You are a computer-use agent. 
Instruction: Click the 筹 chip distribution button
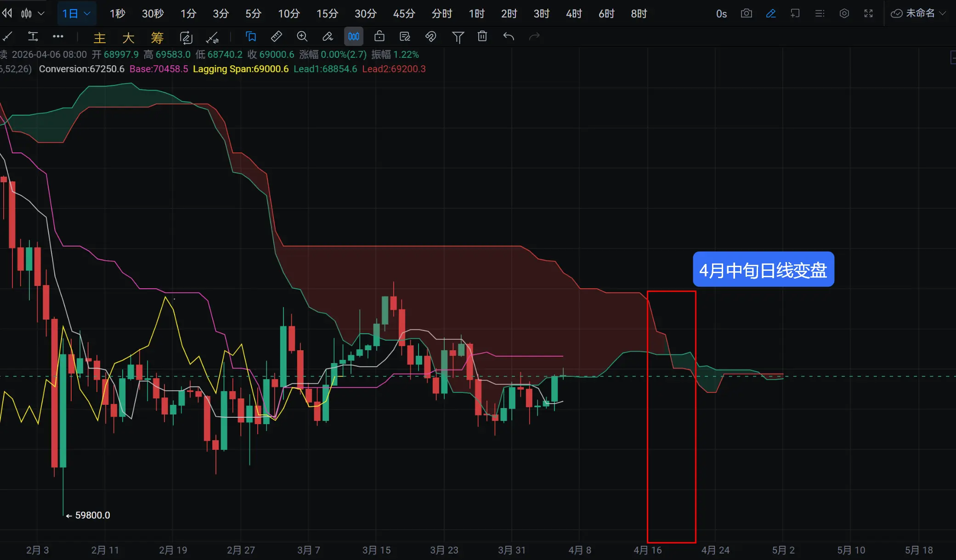tap(157, 38)
